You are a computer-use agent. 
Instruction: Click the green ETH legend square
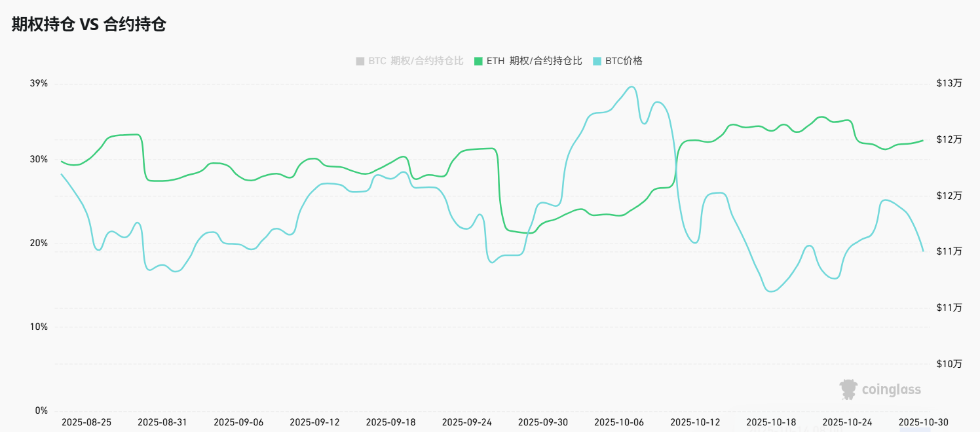(x=478, y=61)
